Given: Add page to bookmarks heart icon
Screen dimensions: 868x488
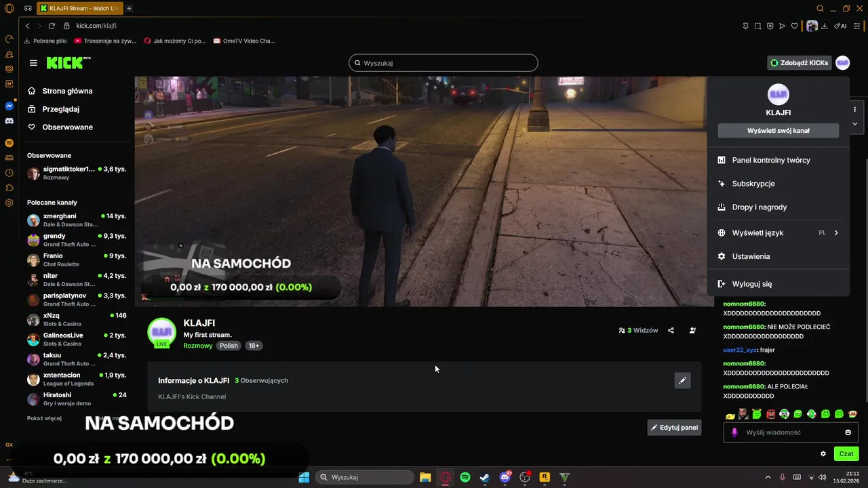Looking at the screenshot, I should point(794,26).
